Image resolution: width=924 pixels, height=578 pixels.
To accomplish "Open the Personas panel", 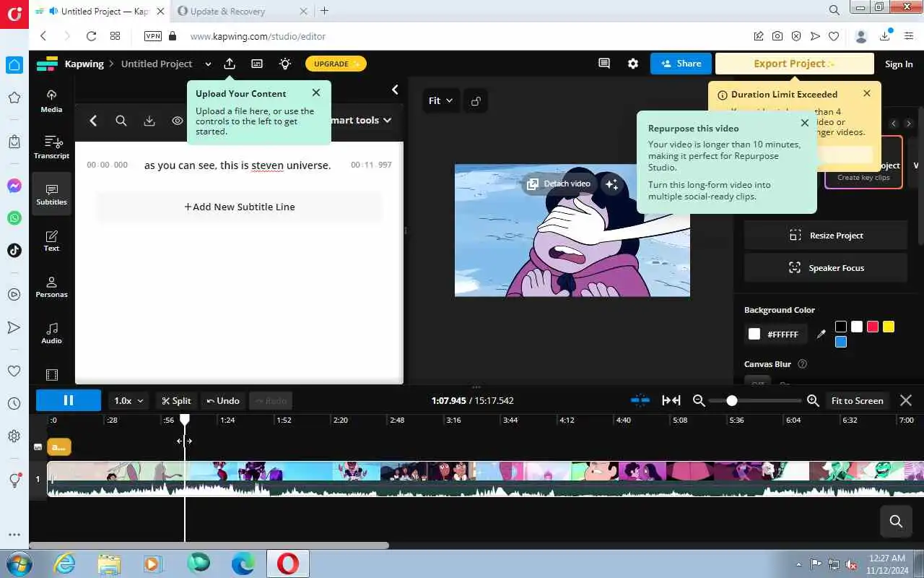I will click(x=51, y=286).
